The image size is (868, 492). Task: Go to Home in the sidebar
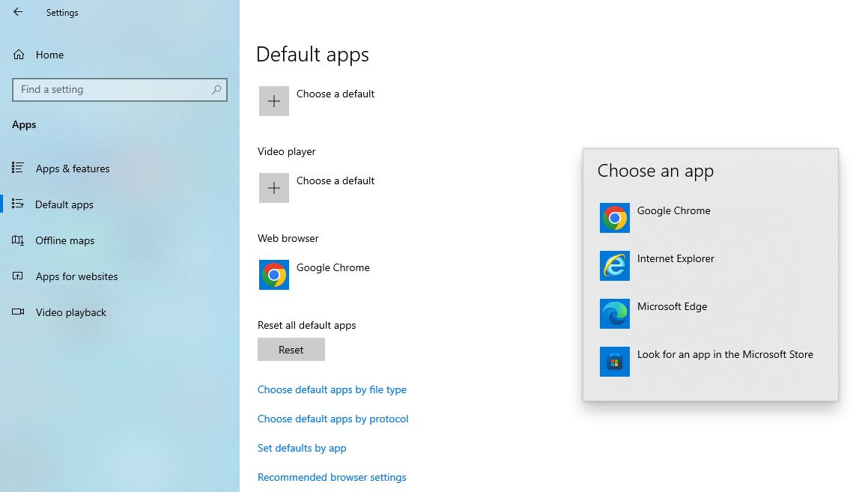[49, 55]
